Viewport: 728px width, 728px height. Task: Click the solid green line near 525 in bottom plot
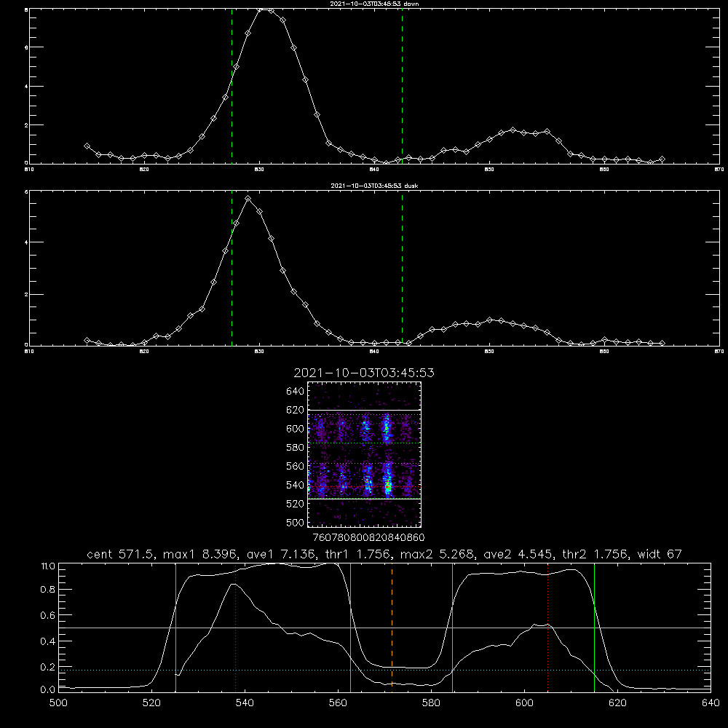[175, 627]
